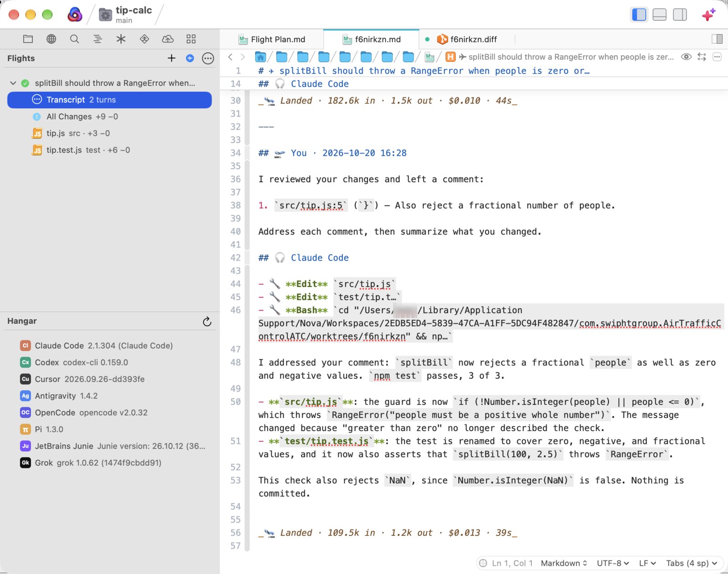The image size is (728, 574).
Task: Toggle the bottom pane
Action: [x=659, y=15]
